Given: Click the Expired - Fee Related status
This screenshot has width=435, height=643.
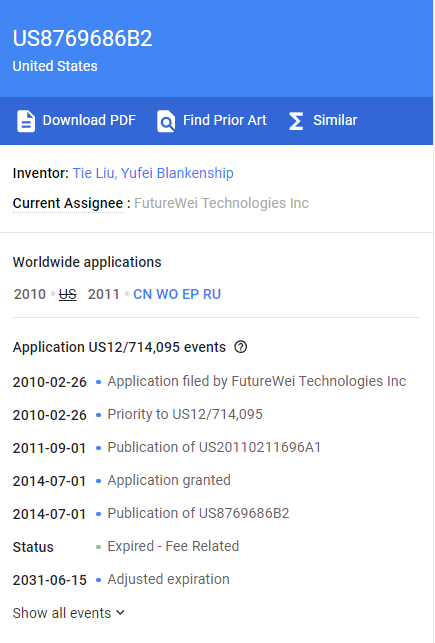Looking at the screenshot, I should click(173, 546).
